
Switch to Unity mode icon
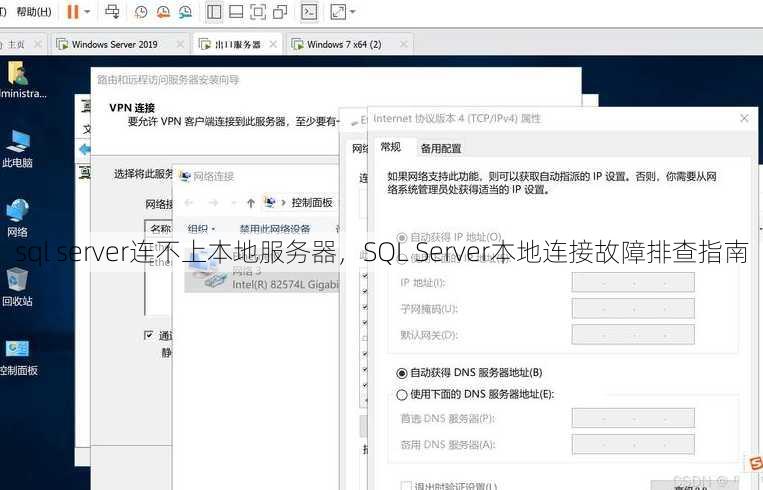[280, 12]
